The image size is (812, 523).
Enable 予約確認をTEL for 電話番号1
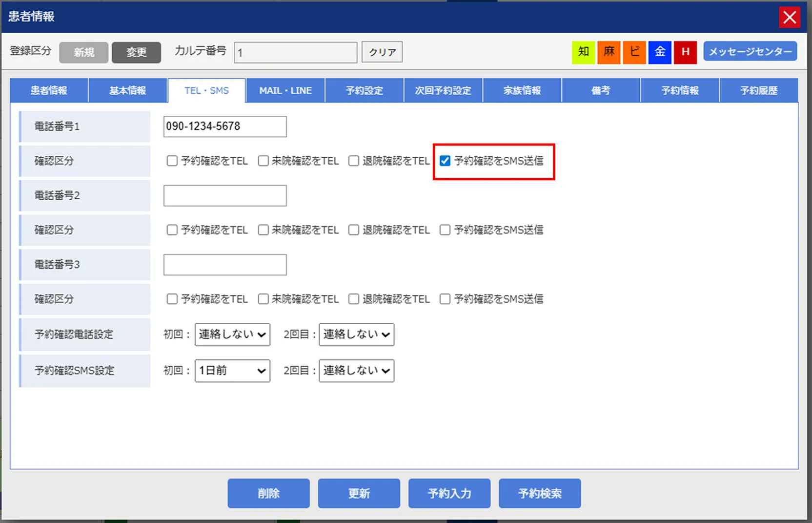click(172, 161)
